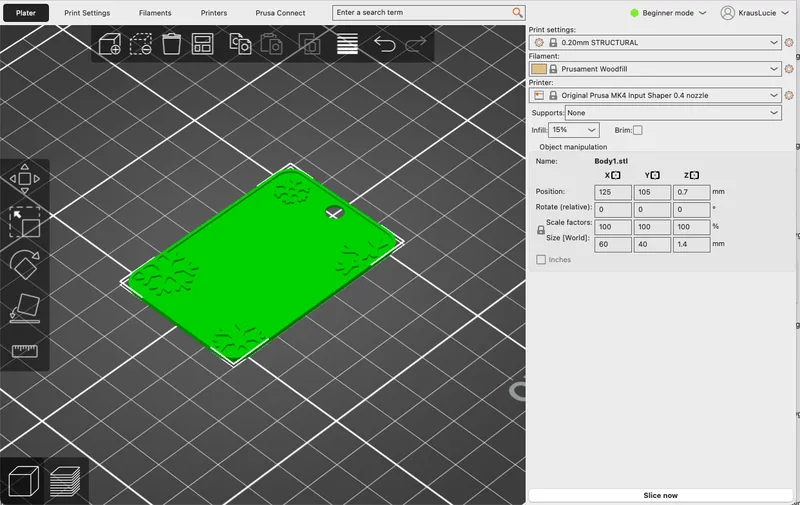Viewport: 800px width, 505px height.
Task: Click the Add instance icon
Action: (309, 44)
